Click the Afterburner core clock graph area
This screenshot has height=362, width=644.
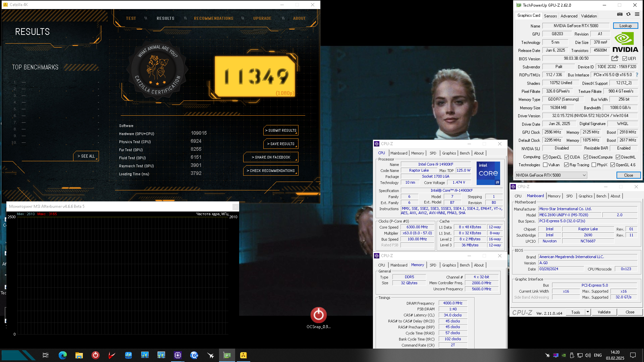[x=123, y=276]
